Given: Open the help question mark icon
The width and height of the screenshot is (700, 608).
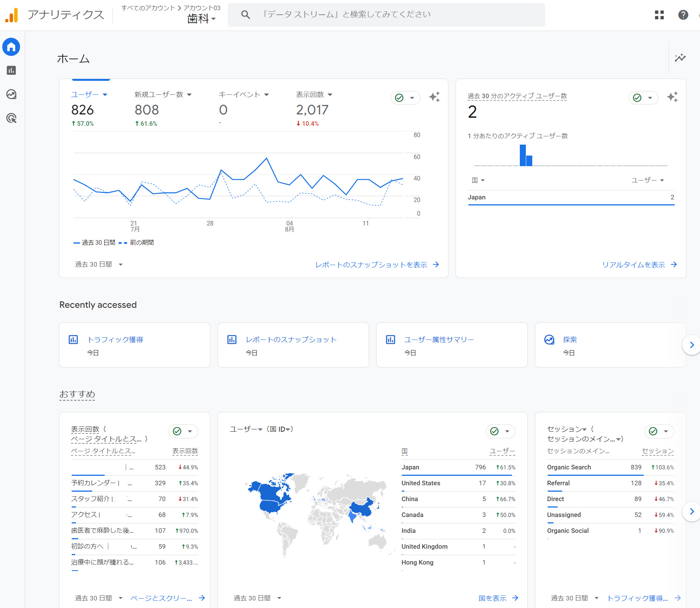Looking at the screenshot, I should click(x=683, y=15).
